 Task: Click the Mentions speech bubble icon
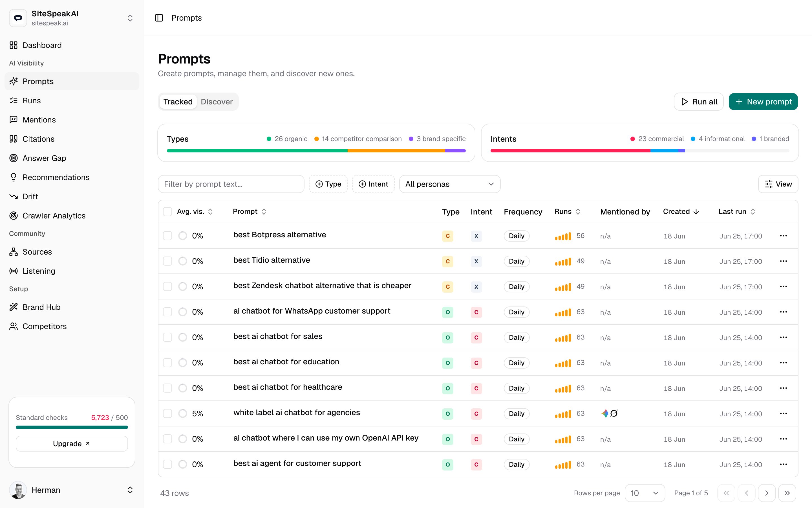[14, 120]
